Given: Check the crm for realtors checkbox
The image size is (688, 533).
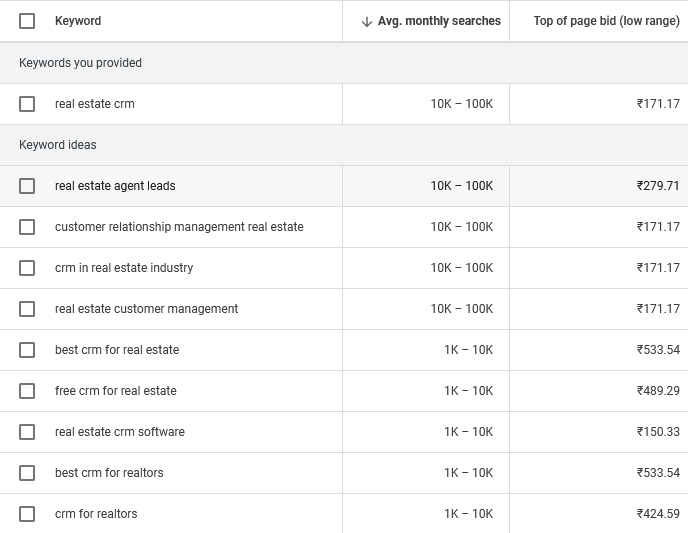Looking at the screenshot, I should tap(27, 514).
